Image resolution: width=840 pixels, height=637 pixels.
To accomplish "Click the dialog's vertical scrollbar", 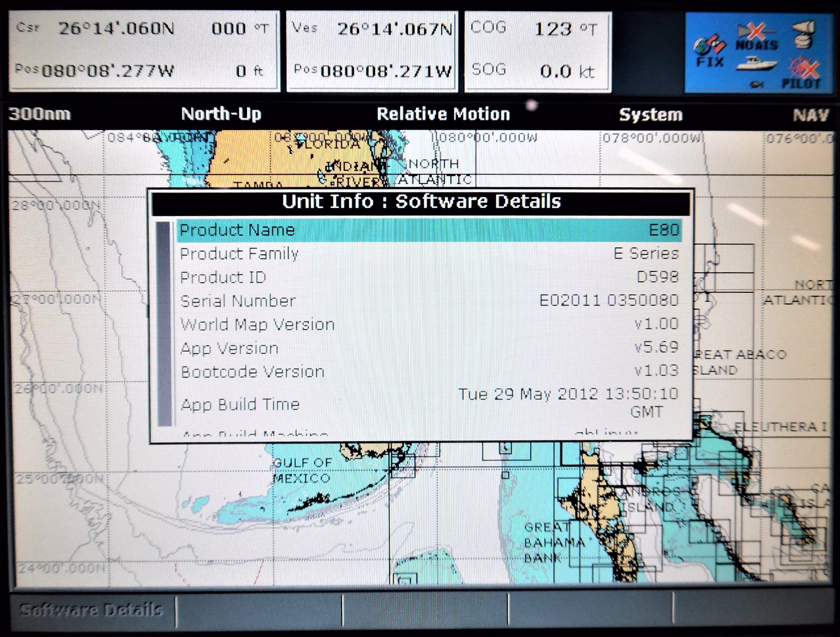I will [164, 323].
